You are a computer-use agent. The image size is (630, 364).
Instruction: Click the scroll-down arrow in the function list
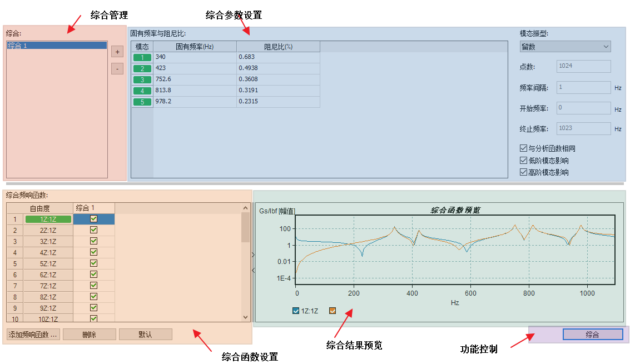[246, 317]
